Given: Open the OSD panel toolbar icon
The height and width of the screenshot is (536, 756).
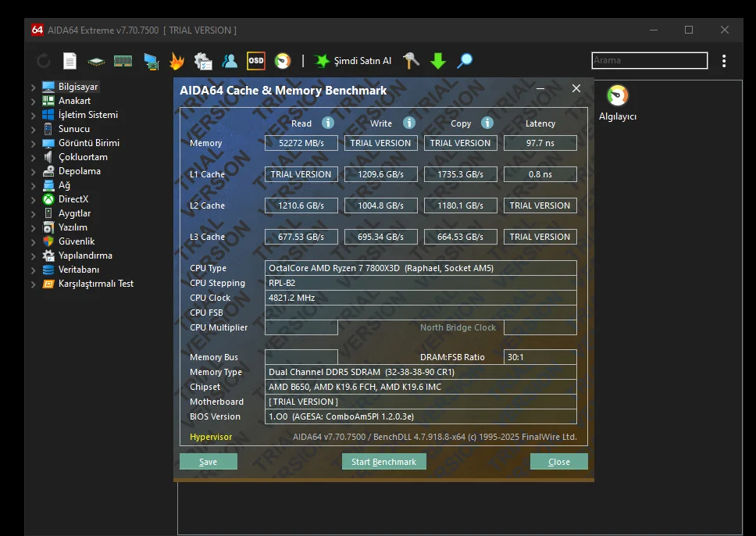Looking at the screenshot, I should [255, 61].
